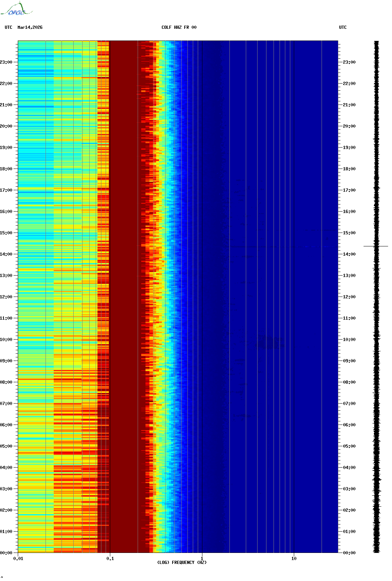
Task: Click the Mar14,2026 date label
Action: (30, 27)
